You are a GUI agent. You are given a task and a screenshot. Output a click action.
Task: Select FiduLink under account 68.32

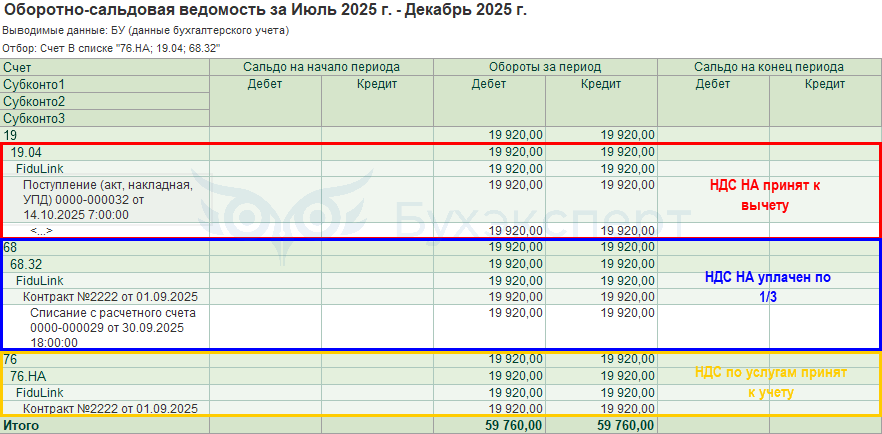[40, 280]
